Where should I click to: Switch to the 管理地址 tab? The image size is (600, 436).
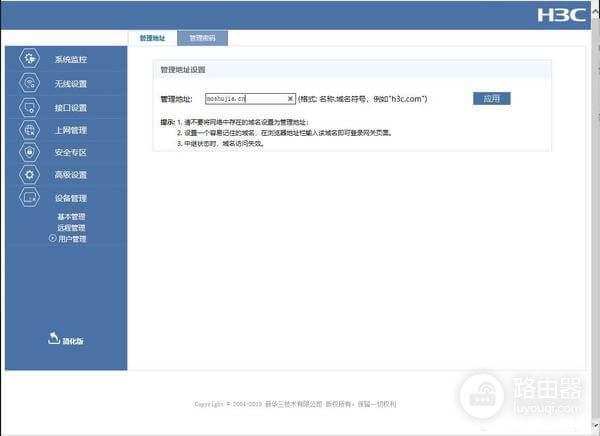point(152,38)
